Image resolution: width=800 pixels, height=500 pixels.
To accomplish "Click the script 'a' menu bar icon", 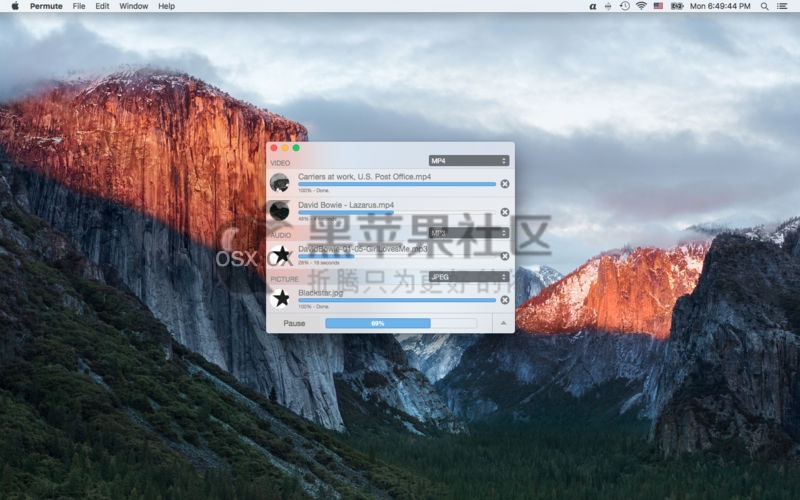I will (x=592, y=6).
